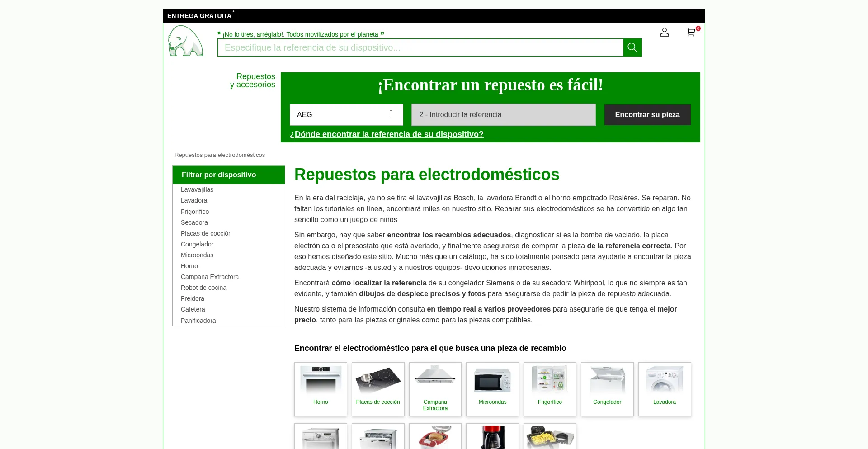
Task: Select Horno in the sidebar filter
Action: pos(189,266)
